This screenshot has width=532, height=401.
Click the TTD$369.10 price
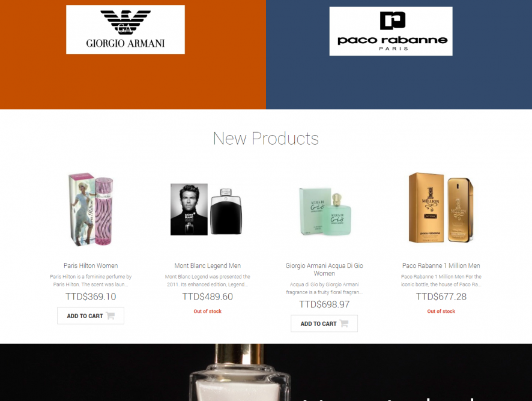tap(91, 297)
